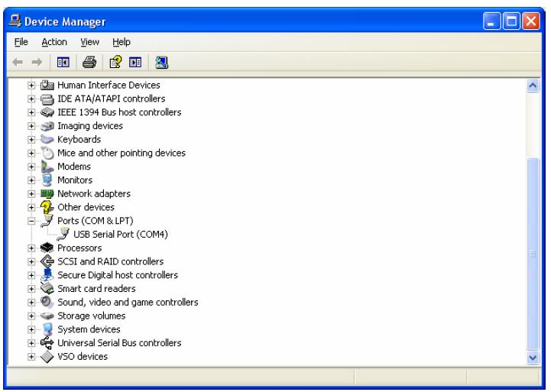Screen dimensions: 551x392
Task: Click the Sound, video and game controllers icon
Action: point(47,302)
